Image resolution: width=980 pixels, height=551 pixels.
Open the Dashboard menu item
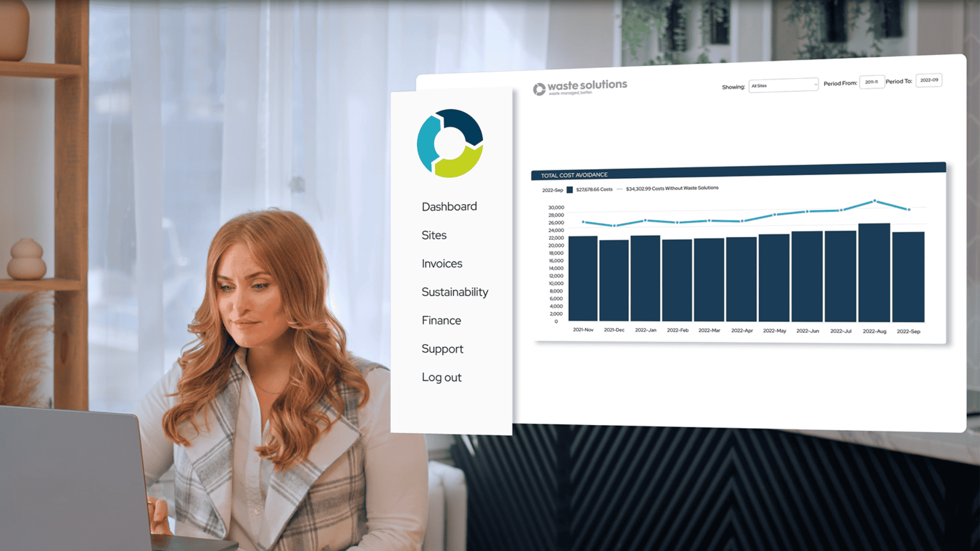449,206
